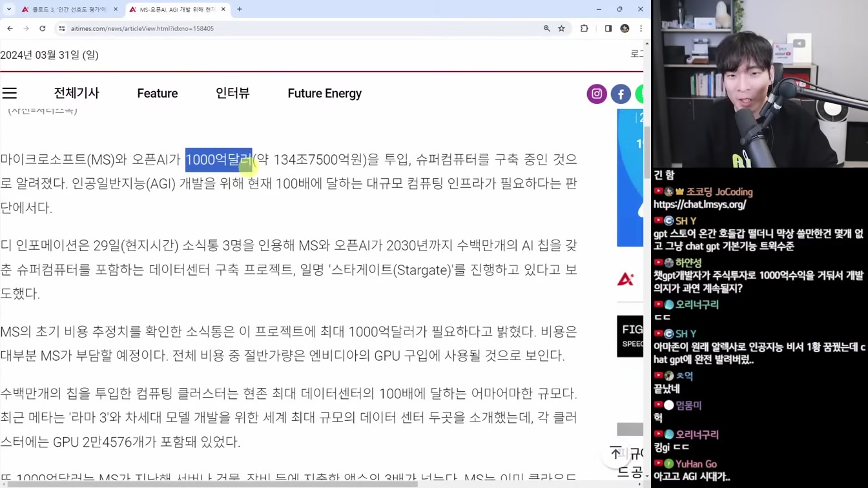868x488 pixels.
Task: Minimize the Chrome window
Action: coord(599,10)
